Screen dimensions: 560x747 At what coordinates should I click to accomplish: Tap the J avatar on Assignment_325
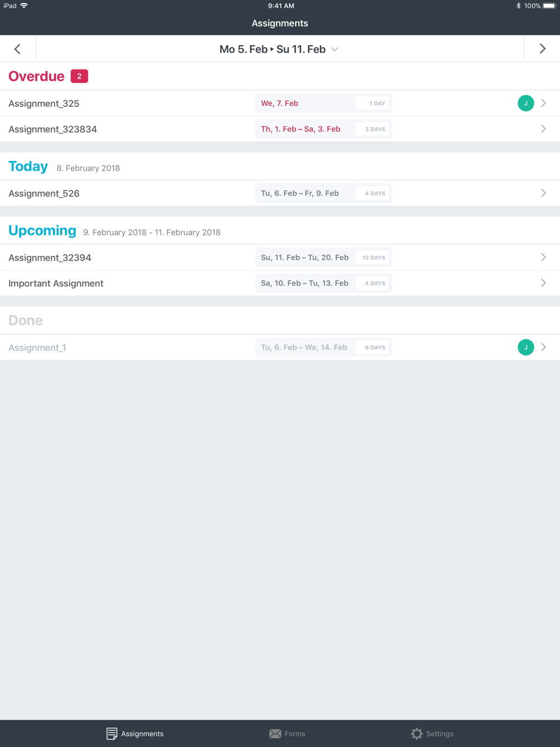(x=526, y=103)
